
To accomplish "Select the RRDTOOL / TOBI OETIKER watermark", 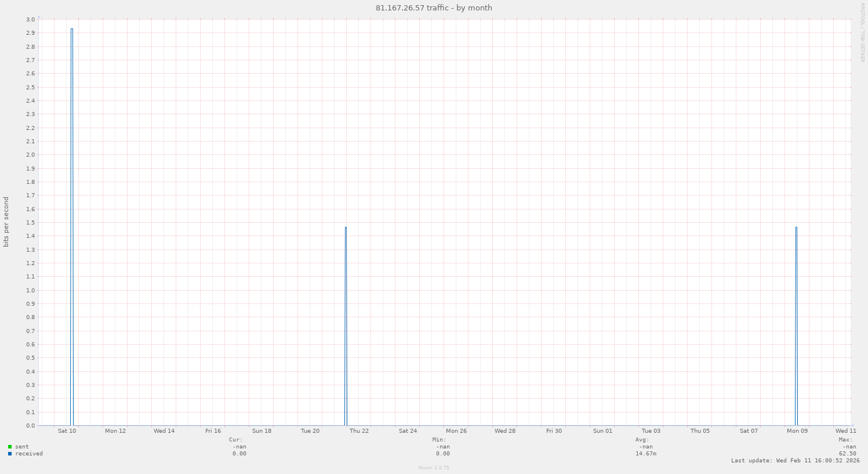I will coord(863,35).
